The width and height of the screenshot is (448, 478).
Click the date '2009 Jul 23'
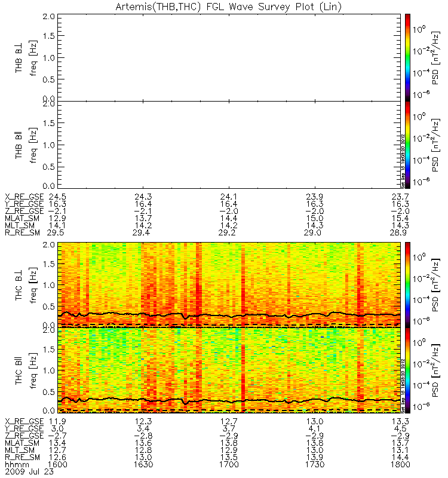coord(29,472)
